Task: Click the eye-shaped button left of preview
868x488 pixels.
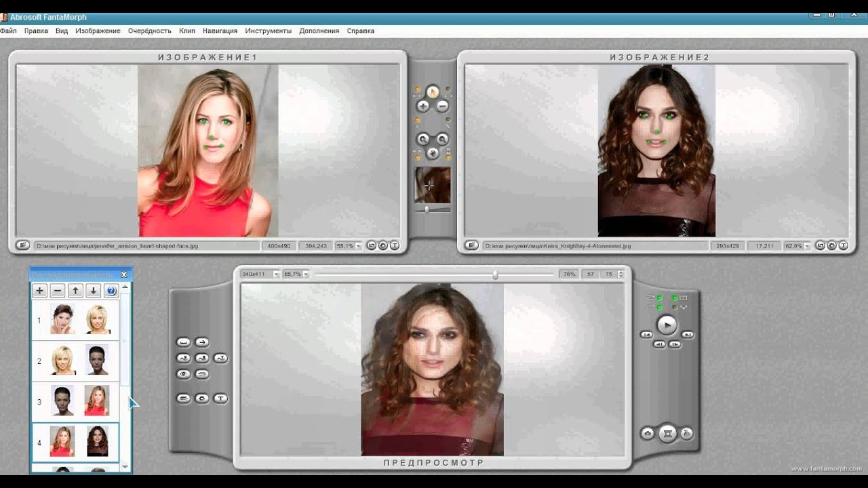Action: 184,374
